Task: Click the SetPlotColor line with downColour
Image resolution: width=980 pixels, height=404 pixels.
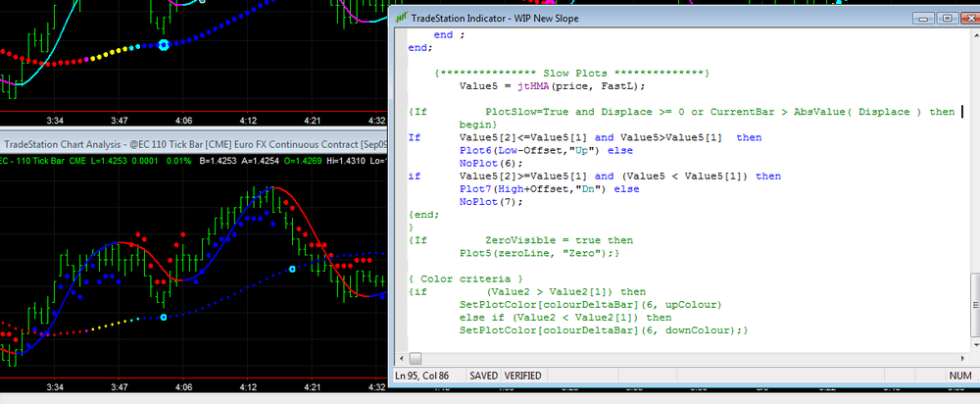Action: click(604, 330)
